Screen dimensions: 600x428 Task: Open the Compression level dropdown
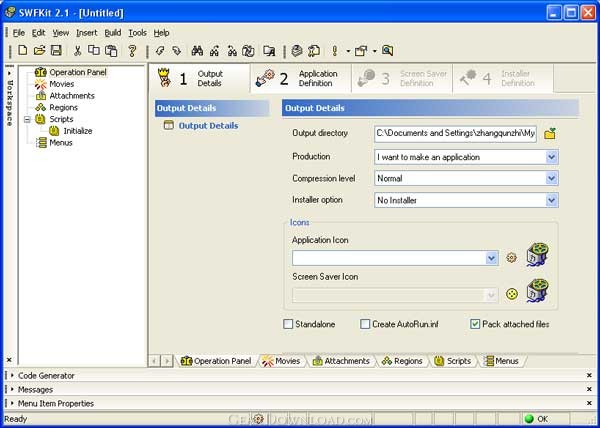(x=551, y=178)
